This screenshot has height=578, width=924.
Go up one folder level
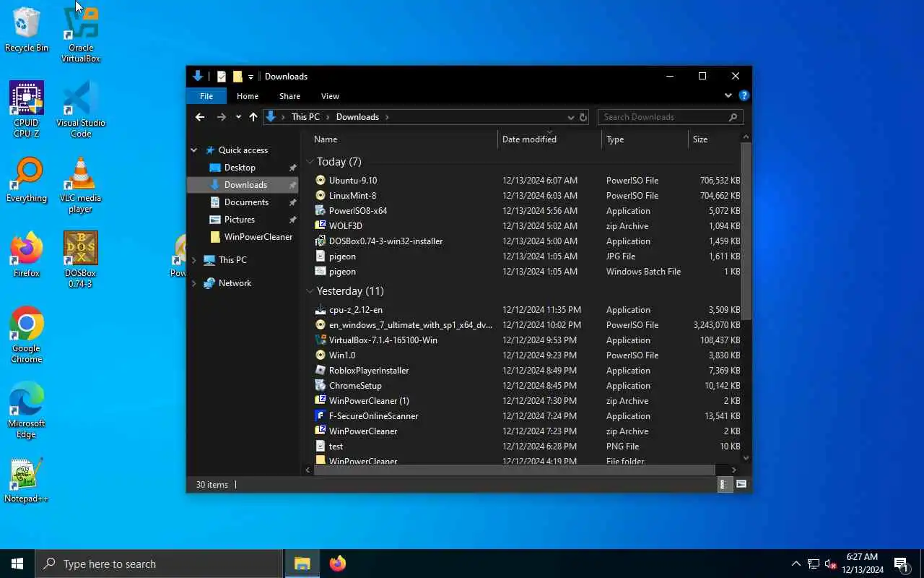tap(253, 117)
